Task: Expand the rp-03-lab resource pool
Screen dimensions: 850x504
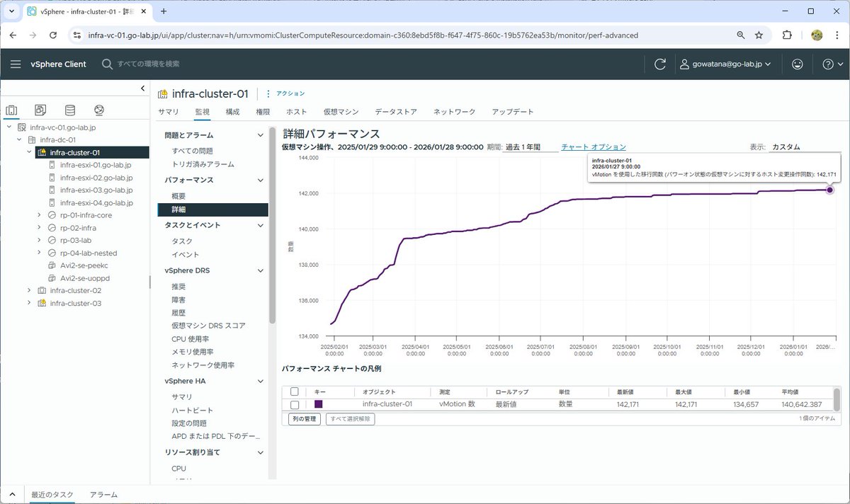Action: coord(39,241)
